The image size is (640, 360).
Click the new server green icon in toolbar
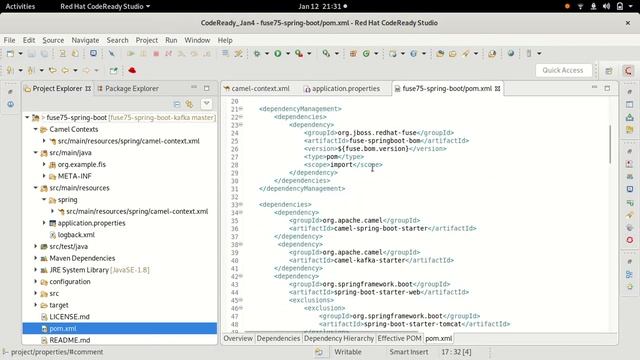(x=366, y=53)
